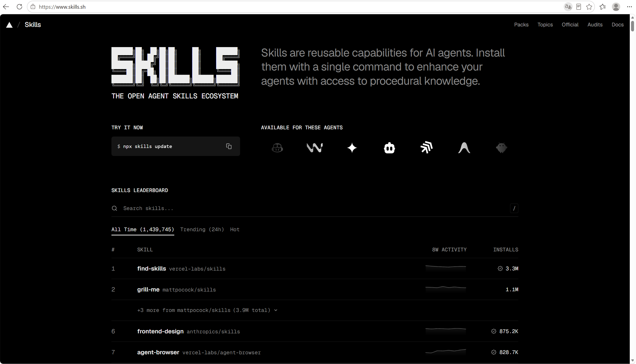Open the immersive reader icon in address bar
The width and height of the screenshot is (636, 364).
(x=578, y=7)
